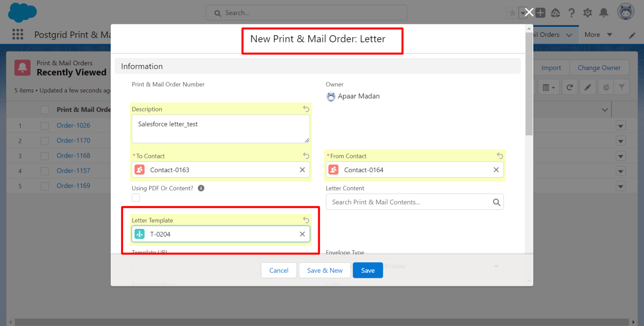Refresh the list view
This screenshot has height=326, width=644.
pos(569,87)
